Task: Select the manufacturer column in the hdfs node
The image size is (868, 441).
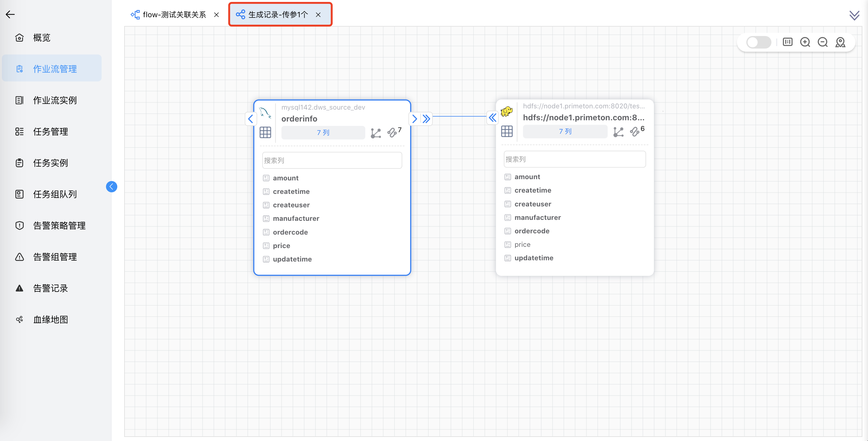Action: pos(537,217)
